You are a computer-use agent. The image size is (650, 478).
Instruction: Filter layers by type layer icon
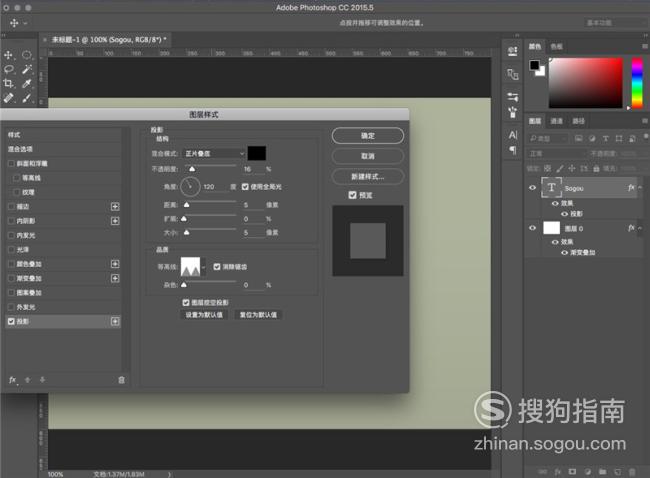click(x=605, y=138)
